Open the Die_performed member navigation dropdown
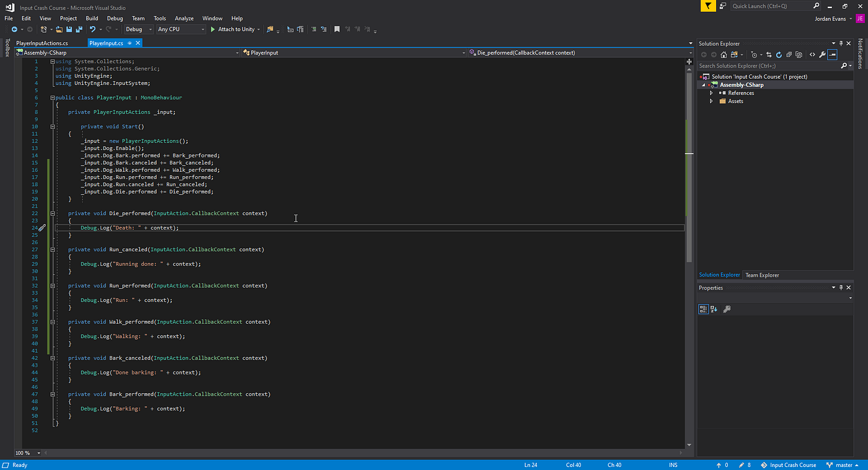 click(x=580, y=53)
